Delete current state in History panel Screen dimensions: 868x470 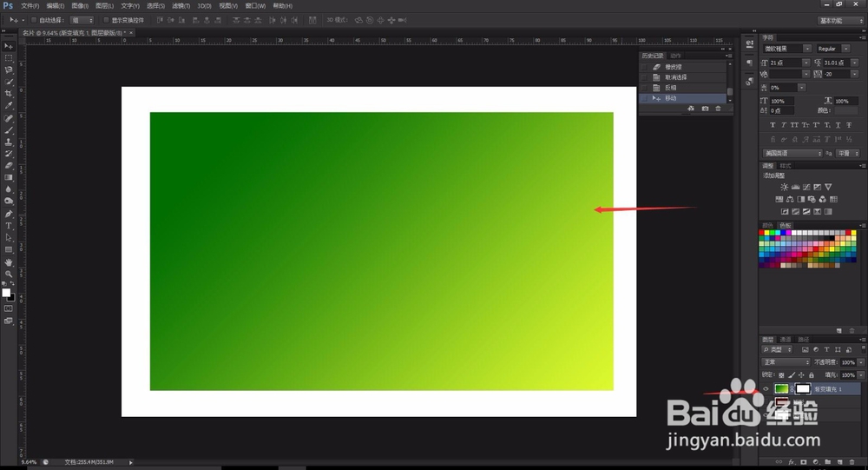[718, 109]
